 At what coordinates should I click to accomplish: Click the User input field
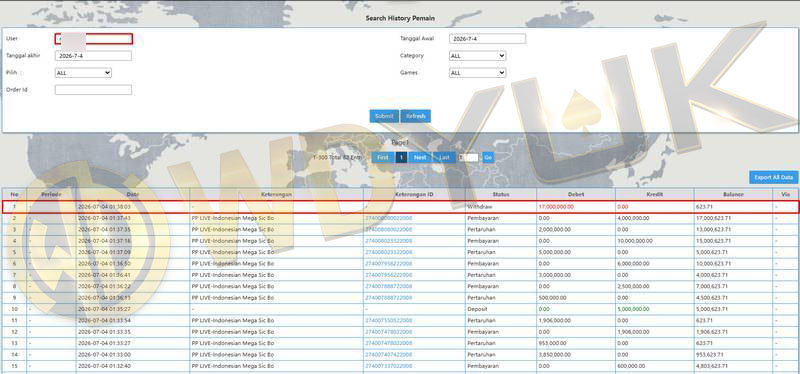tap(93, 39)
